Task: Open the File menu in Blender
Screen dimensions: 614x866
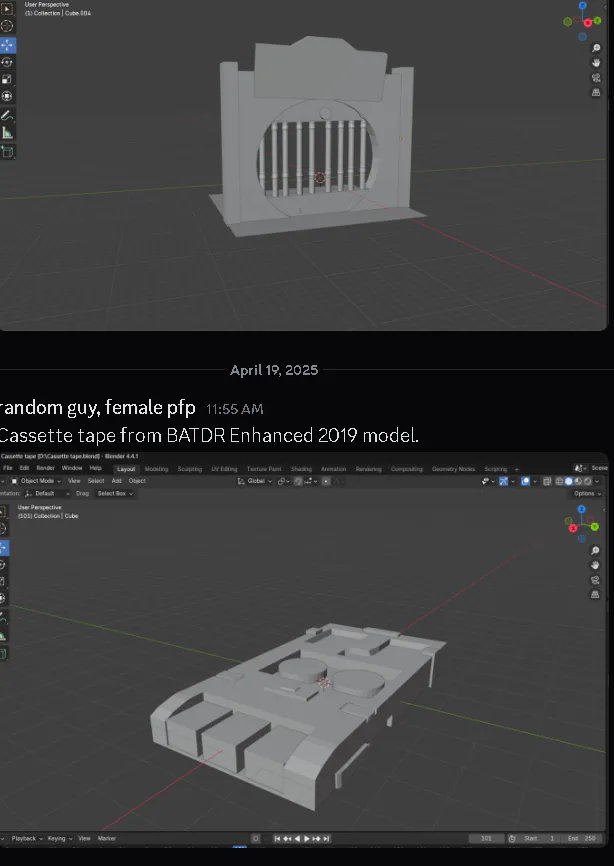Action: 8,468
